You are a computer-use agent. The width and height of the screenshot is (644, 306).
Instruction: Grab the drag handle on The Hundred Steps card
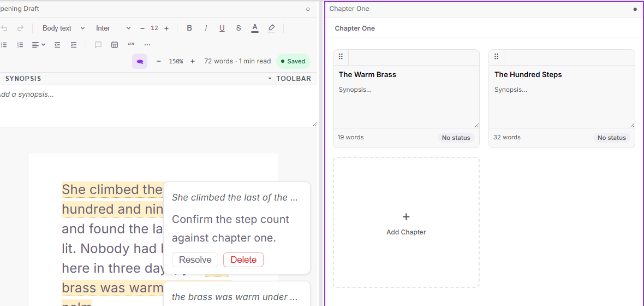click(496, 57)
